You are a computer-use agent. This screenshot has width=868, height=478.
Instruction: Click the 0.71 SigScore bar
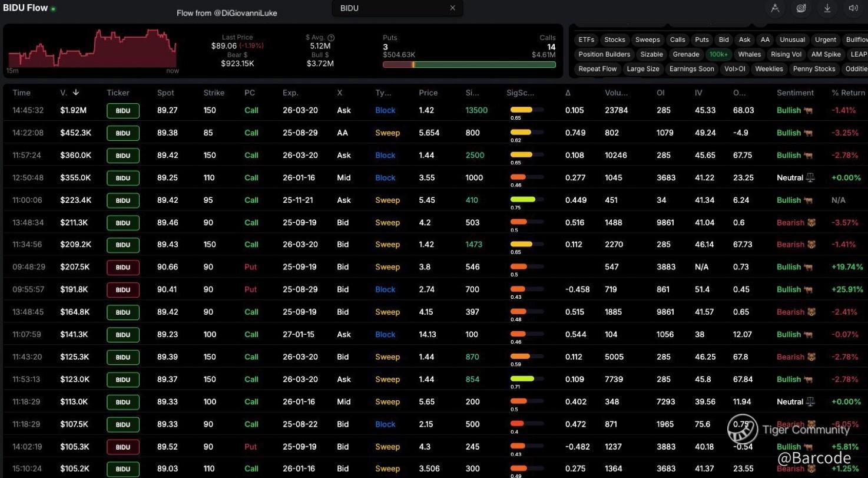click(526, 379)
